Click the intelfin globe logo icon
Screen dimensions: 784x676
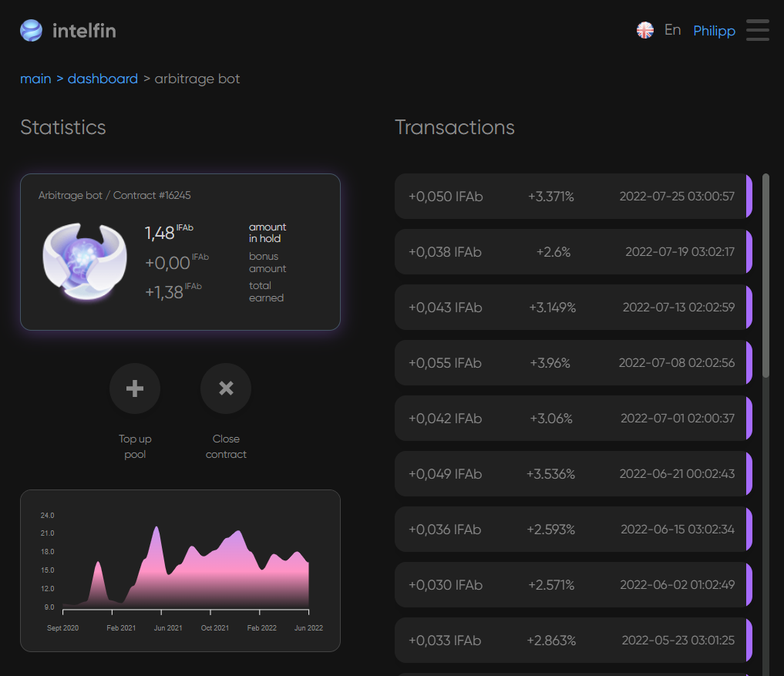tap(32, 31)
